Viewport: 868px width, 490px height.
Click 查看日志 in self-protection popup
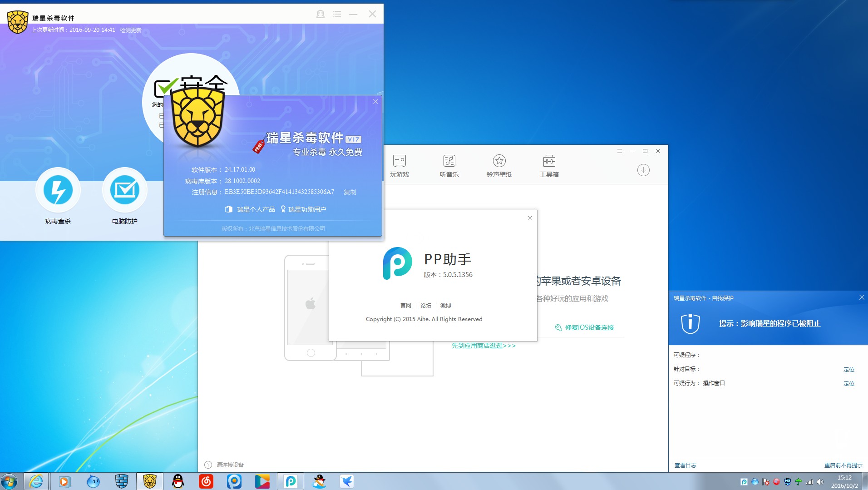pyautogui.click(x=685, y=465)
